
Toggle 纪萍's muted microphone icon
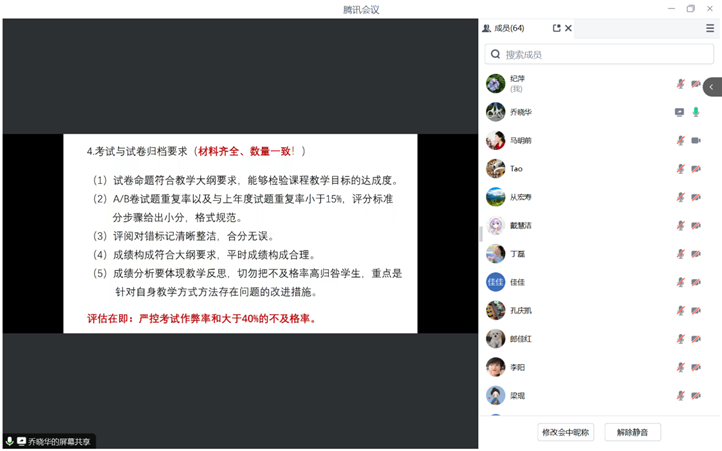coord(680,84)
